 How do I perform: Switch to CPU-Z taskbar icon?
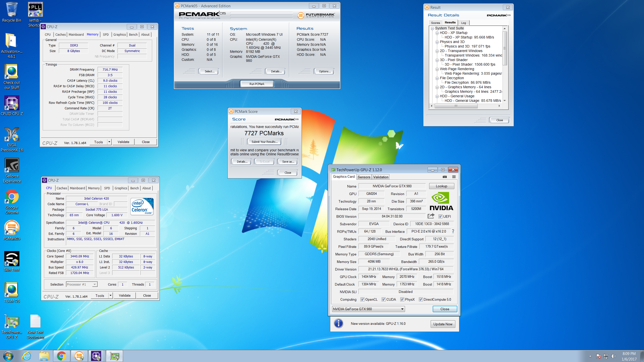coord(96,356)
